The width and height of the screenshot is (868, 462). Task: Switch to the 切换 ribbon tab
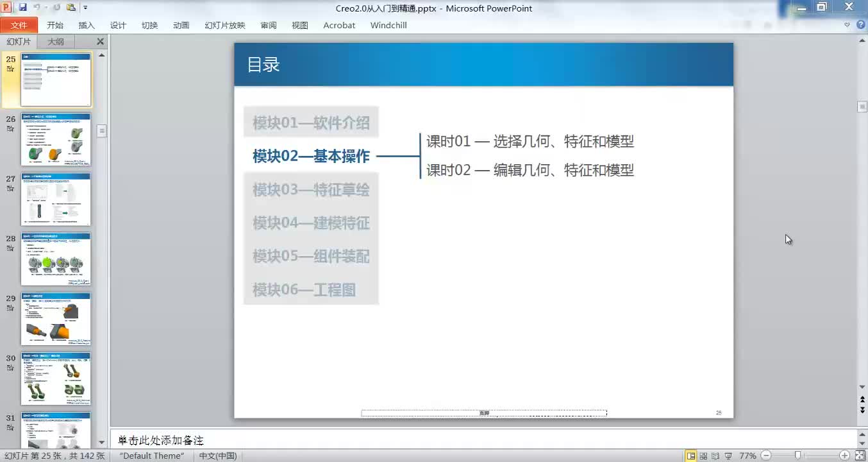coord(149,26)
